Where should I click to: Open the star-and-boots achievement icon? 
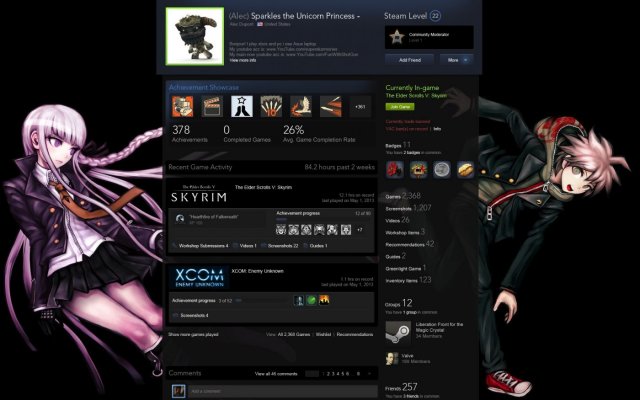[x=242, y=107]
